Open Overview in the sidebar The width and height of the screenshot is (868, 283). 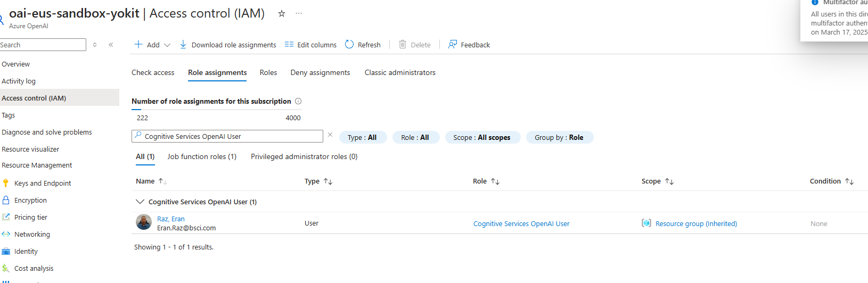tap(16, 64)
